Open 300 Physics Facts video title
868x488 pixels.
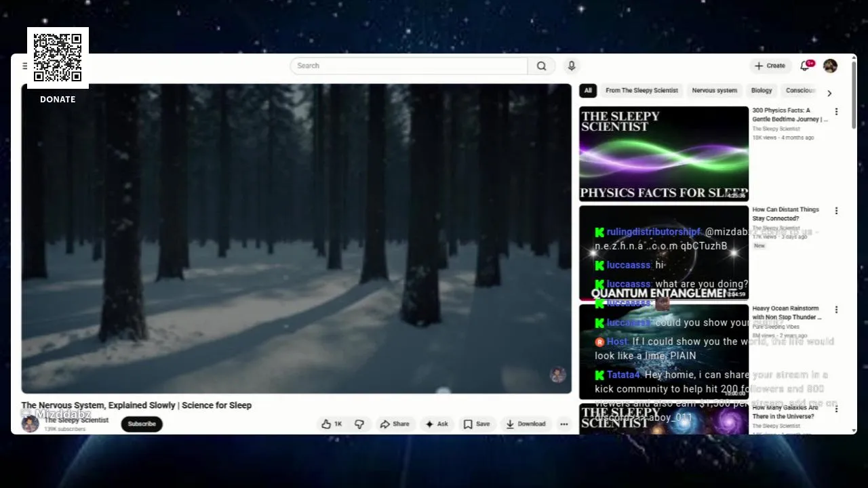(790, 115)
